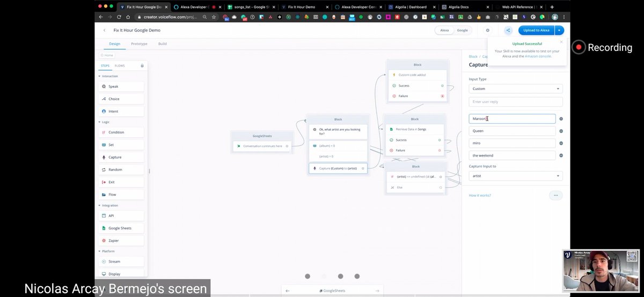Add the API integration step

pos(121,216)
